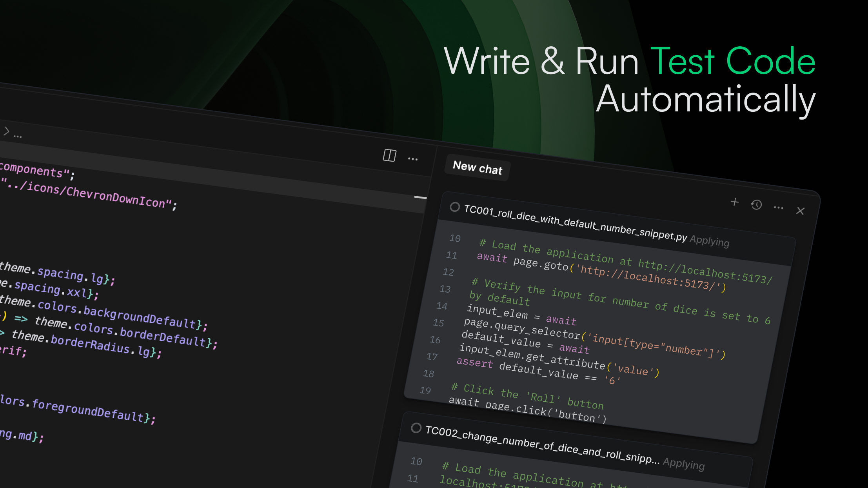Open chat history clock icon
Viewport: 868px width, 488px height.
point(756,204)
